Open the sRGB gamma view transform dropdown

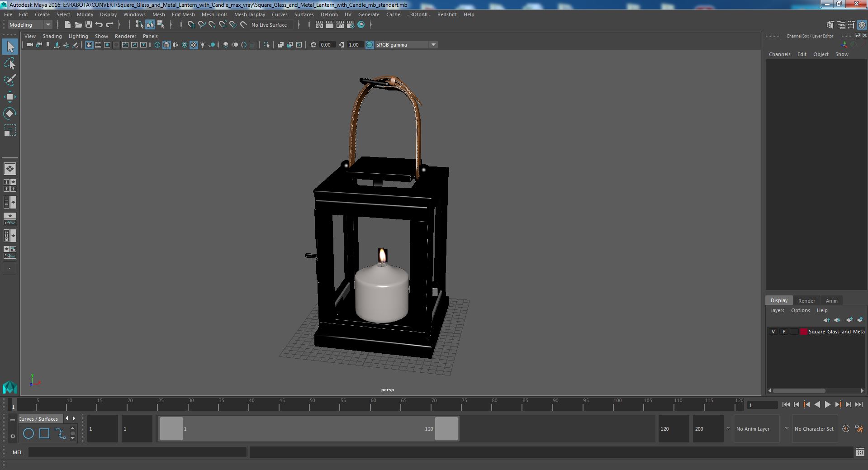[406, 45]
